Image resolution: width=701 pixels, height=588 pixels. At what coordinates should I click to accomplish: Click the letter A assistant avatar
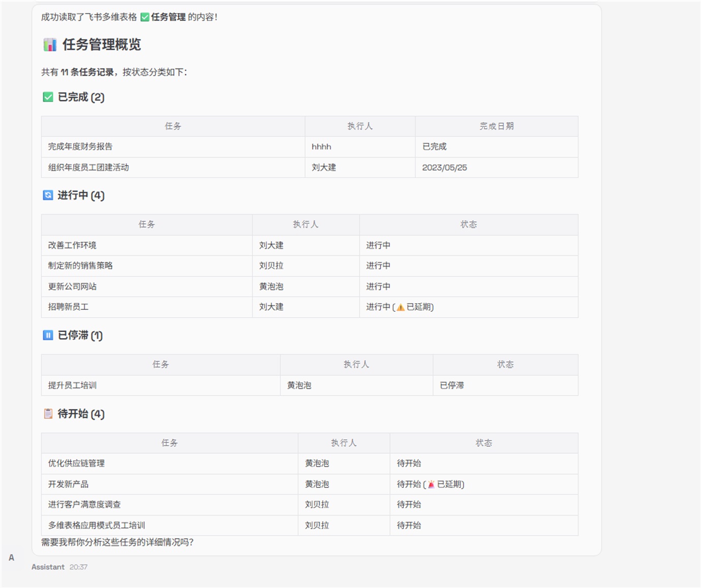[x=11, y=558]
